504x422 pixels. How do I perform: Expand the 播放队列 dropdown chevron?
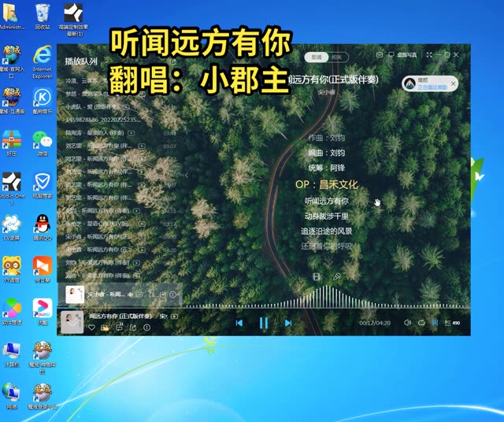point(106,61)
